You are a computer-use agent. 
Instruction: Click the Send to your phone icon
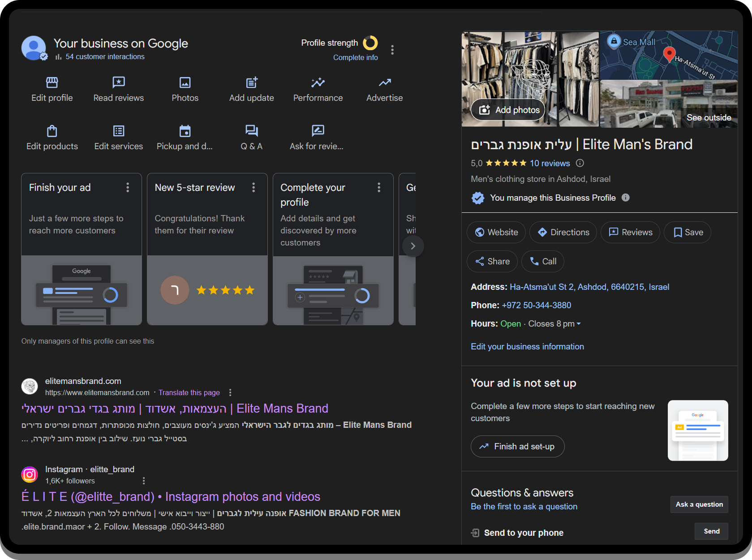tap(475, 533)
